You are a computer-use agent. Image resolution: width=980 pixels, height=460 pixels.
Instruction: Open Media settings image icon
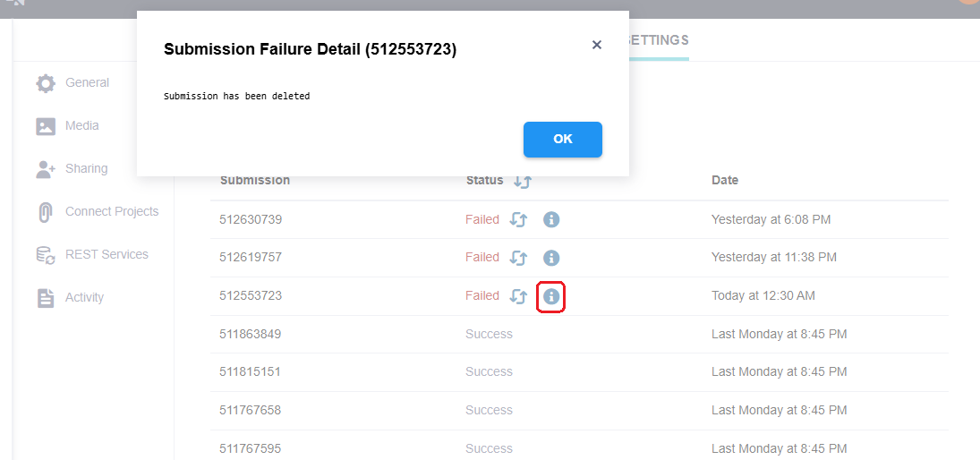click(46, 126)
